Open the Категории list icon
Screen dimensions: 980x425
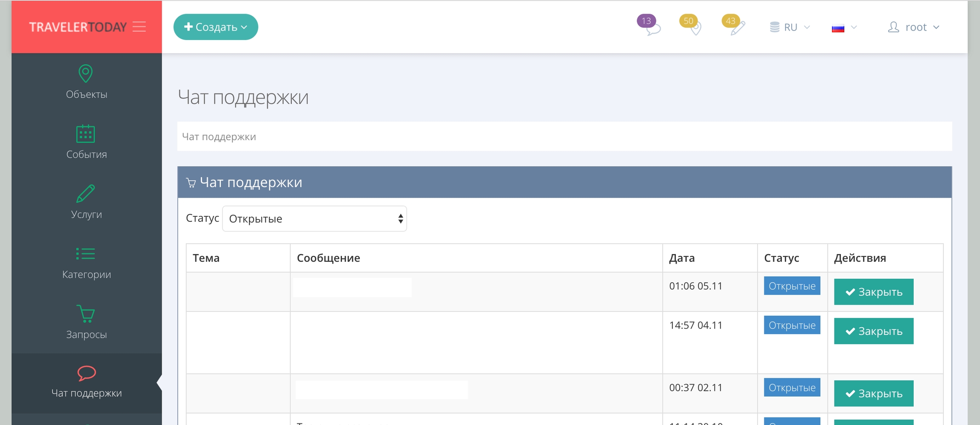tap(85, 254)
